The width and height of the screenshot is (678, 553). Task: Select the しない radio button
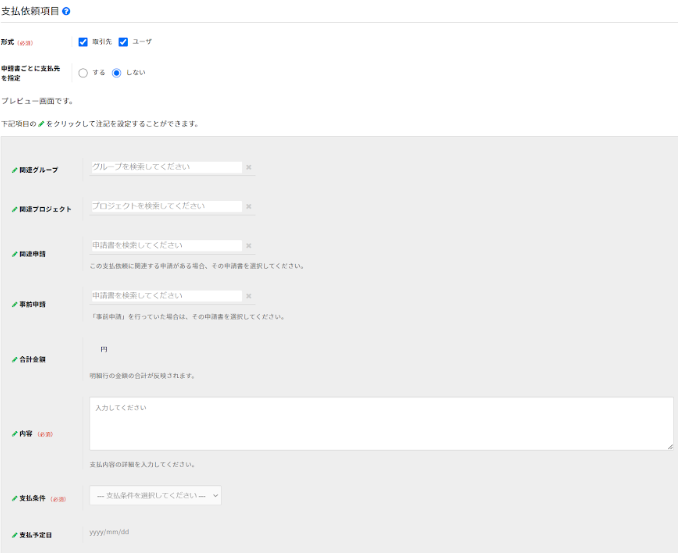pyautogui.click(x=117, y=73)
